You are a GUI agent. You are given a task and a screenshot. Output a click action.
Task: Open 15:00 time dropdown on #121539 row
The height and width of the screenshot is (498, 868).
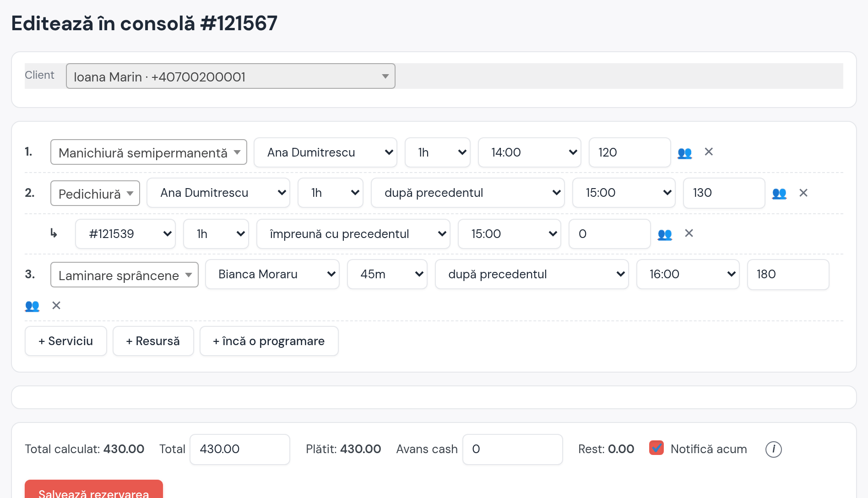tap(510, 234)
